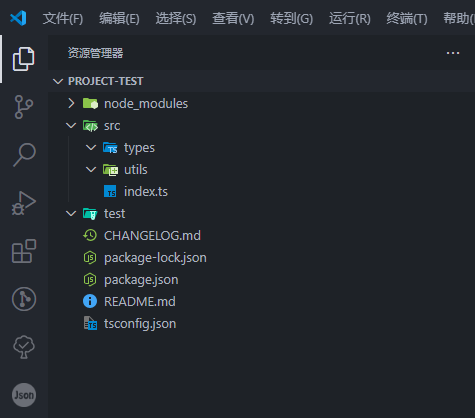Open the Explorer view in activity bar

(x=23, y=59)
